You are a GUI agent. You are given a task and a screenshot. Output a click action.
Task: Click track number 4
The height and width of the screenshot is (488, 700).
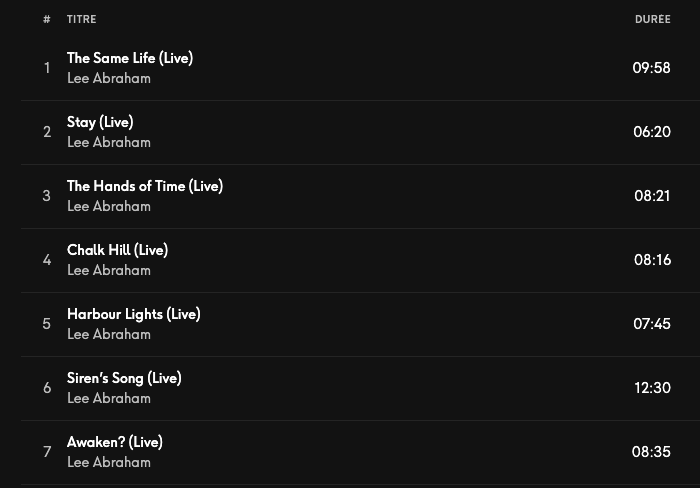(x=46, y=260)
